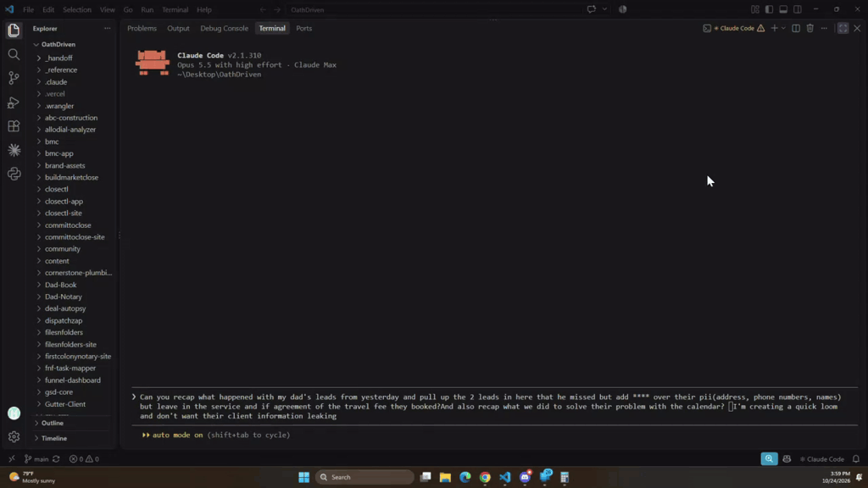Expand the Timeline section
Image resolution: width=868 pixels, height=488 pixels.
(x=53, y=438)
